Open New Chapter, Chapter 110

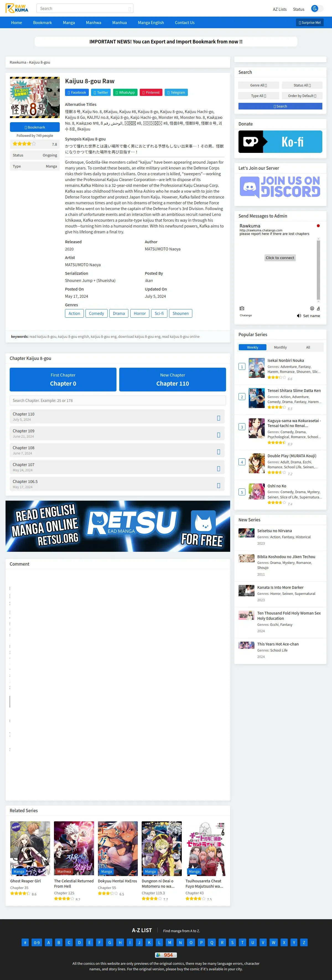click(172, 379)
